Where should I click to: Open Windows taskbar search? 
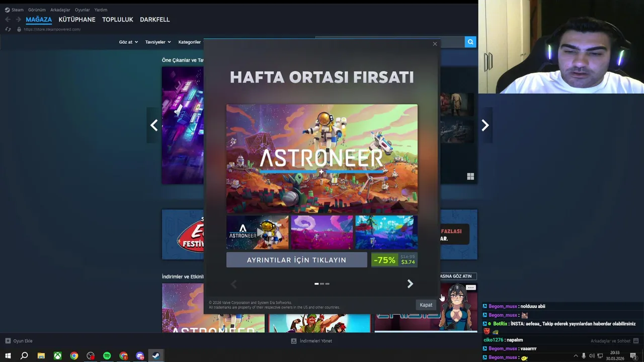tap(24, 356)
